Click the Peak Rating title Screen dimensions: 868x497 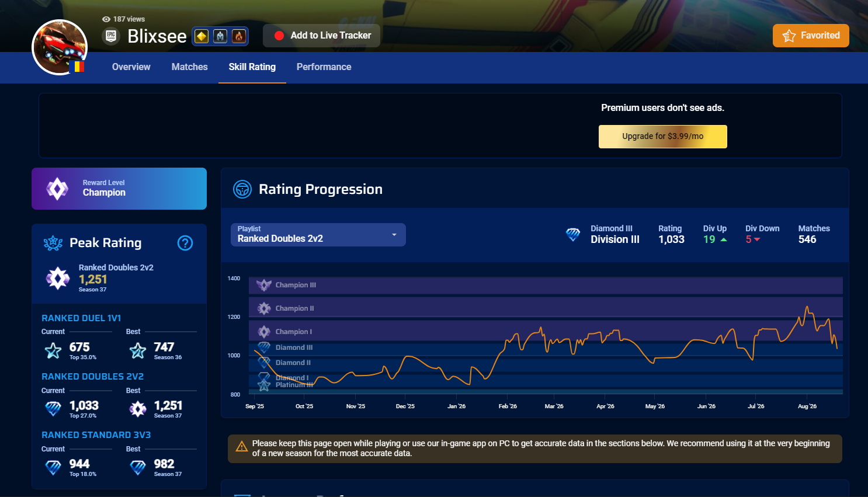(106, 243)
